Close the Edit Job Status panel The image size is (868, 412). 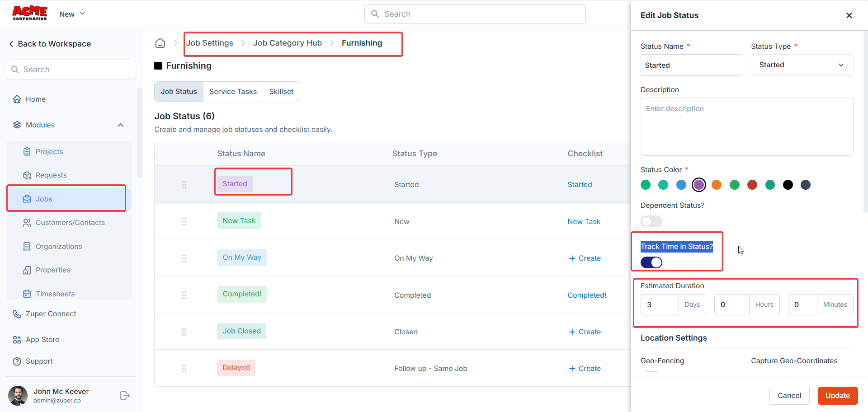(x=849, y=15)
